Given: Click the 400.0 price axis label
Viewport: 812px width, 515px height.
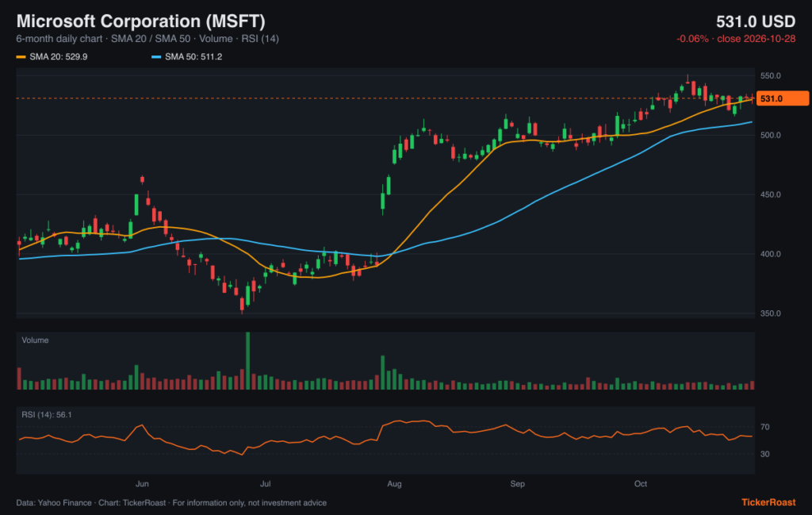Looking at the screenshot, I should click(770, 254).
